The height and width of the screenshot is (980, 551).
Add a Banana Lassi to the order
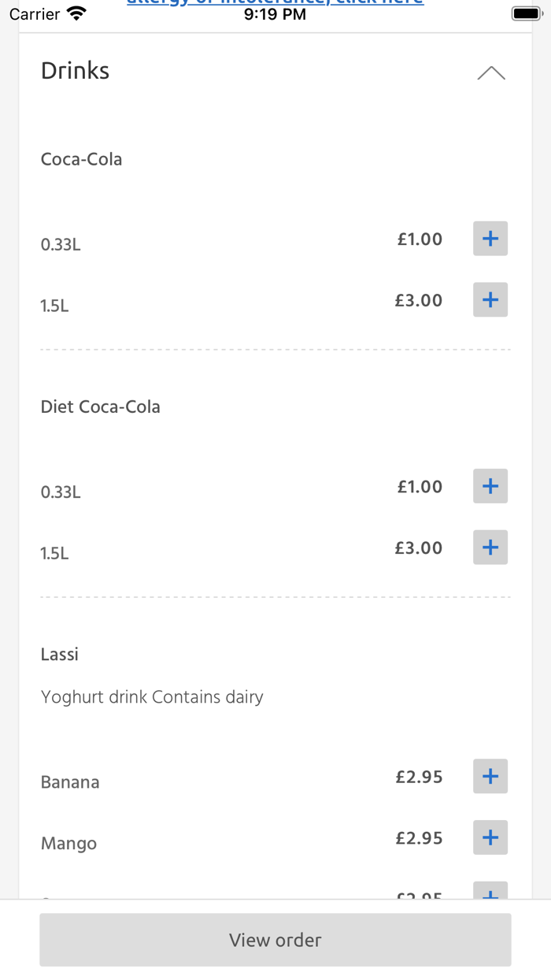click(x=490, y=776)
